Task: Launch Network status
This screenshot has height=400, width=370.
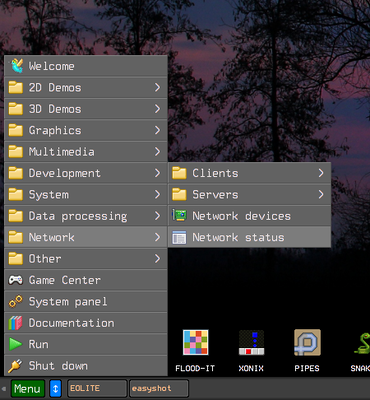Action: [x=249, y=237]
